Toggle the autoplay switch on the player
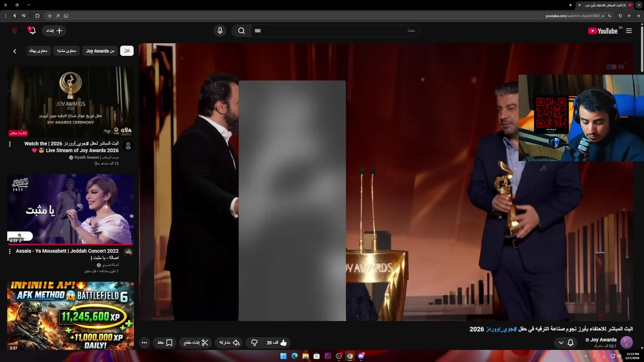The image size is (644, 362). [611, 66]
